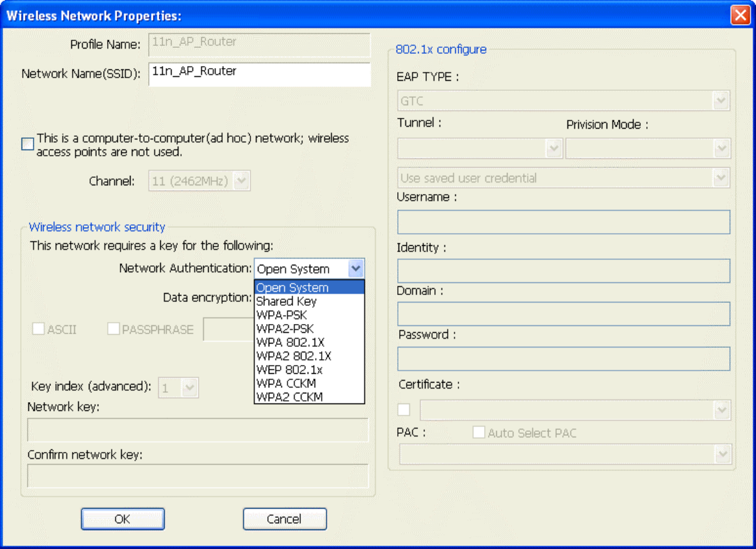Choose WPA-PSK in the dropdown list
This screenshot has width=756, height=549.
pos(281,315)
